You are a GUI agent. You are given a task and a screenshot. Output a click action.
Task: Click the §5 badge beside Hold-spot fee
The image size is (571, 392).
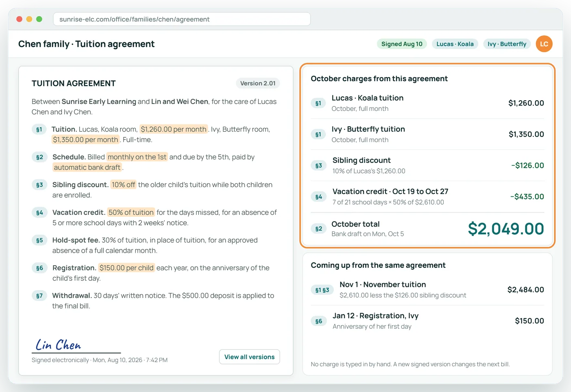coord(40,240)
